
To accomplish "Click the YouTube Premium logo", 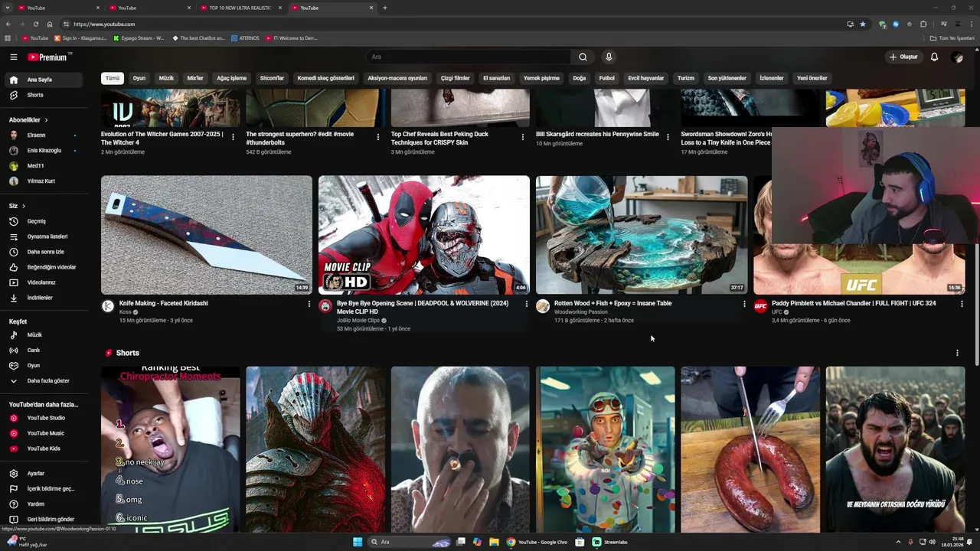I will [47, 57].
